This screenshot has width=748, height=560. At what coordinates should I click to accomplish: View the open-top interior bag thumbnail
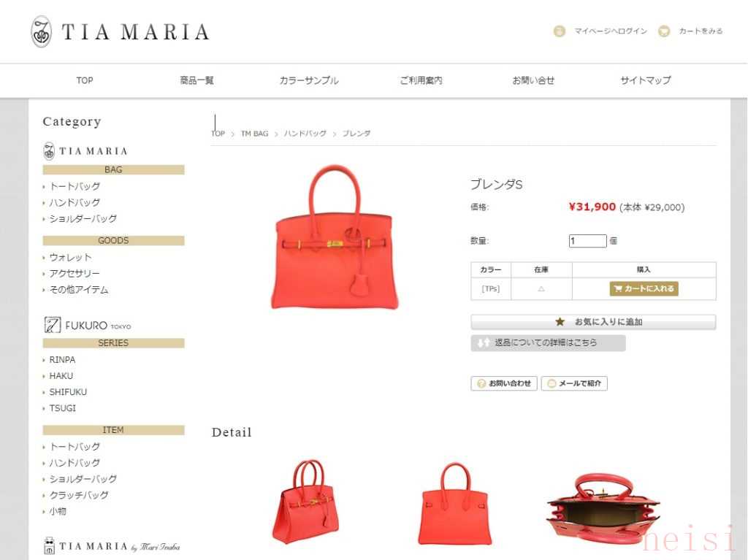pyautogui.click(x=603, y=509)
